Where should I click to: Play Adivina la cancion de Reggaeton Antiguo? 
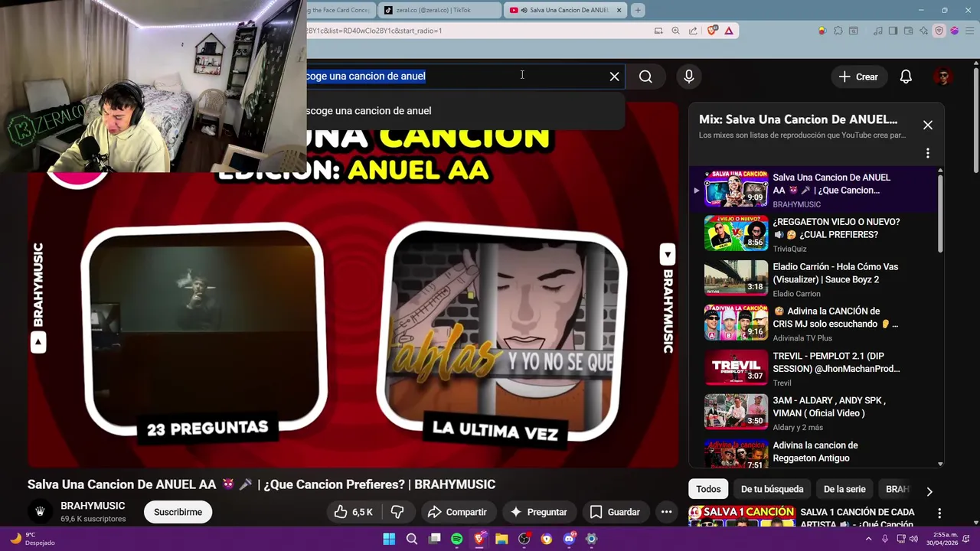813,452
